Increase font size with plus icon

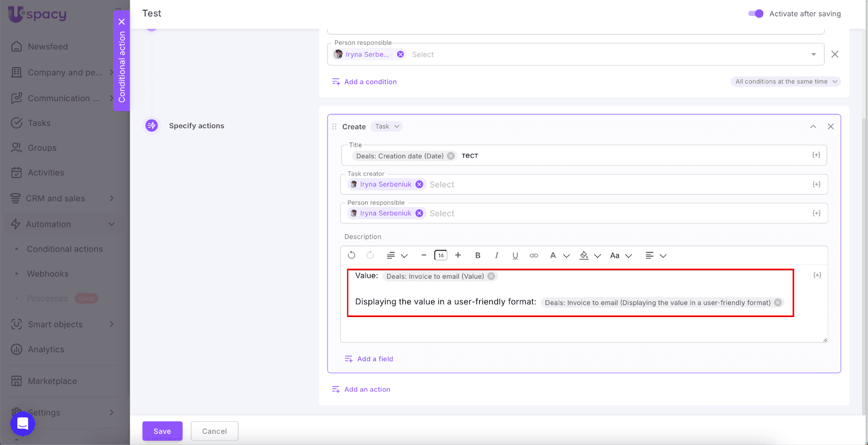point(458,255)
